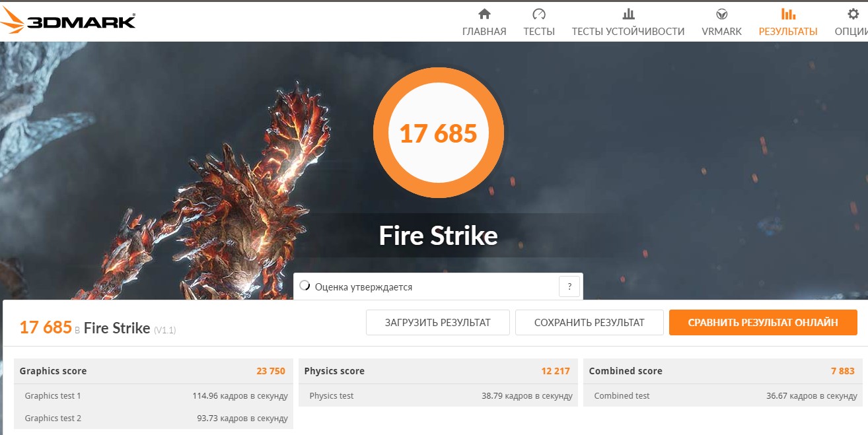The image size is (868, 435).
Task: Click the home icon above ГЛАВНАЯ
Action: coord(484,14)
